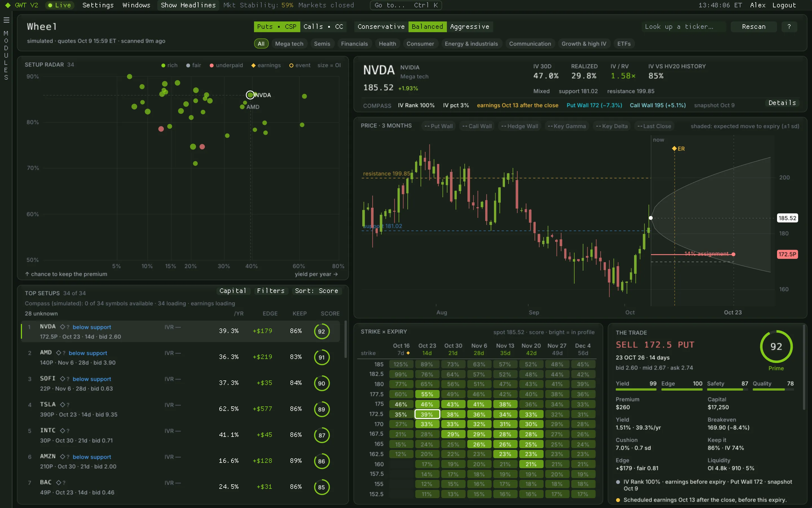The image size is (812, 508).
Task: Click the score 92 ring in The Trade
Action: pos(776,346)
